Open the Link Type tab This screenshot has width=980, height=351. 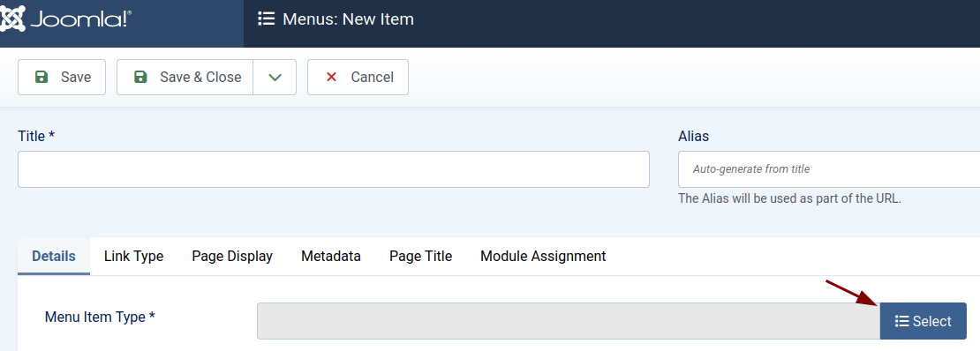(133, 256)
